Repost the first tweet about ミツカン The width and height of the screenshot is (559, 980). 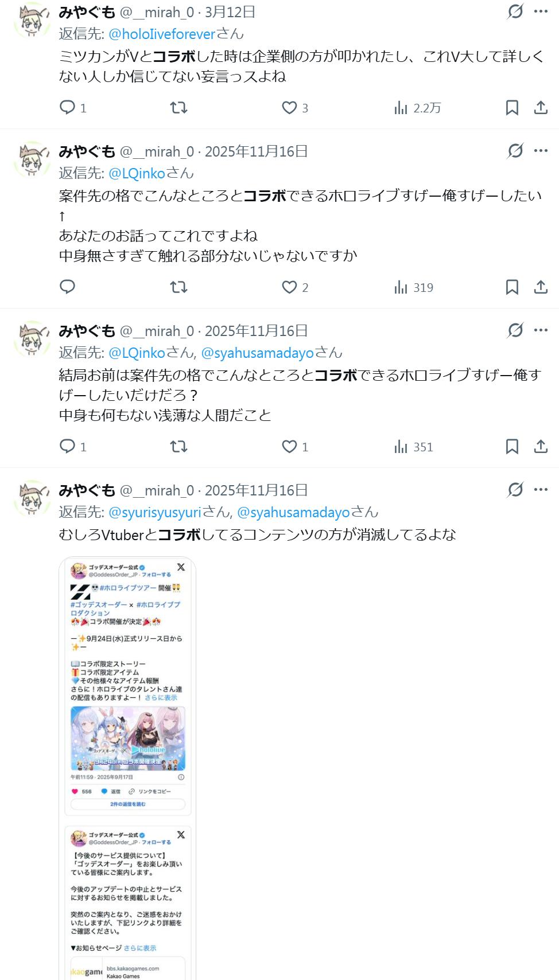pos(179,107)
